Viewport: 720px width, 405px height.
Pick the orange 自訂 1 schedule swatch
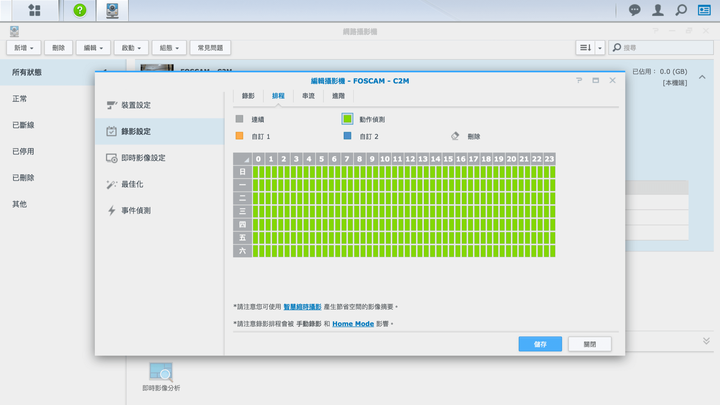pos(239,136)
